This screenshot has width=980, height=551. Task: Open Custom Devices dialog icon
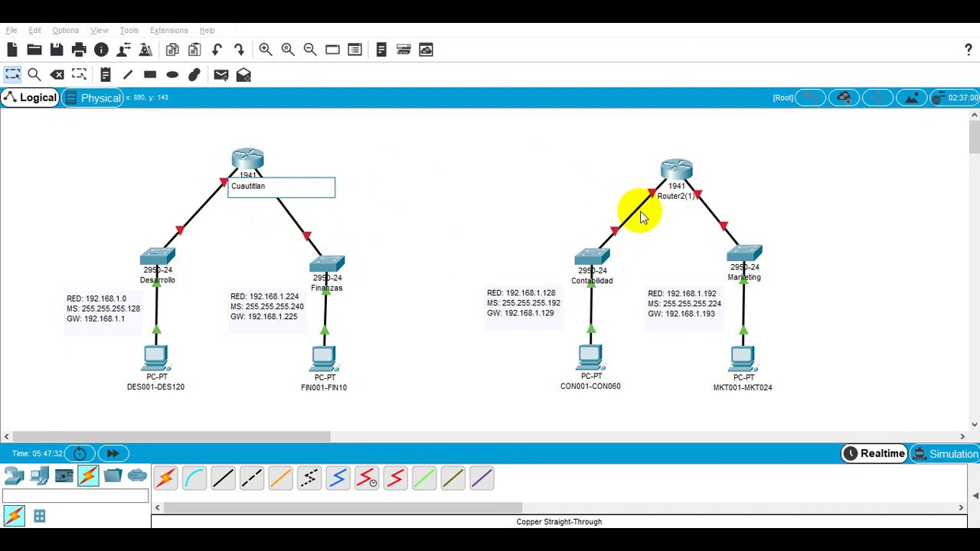(x=354, y=50)
